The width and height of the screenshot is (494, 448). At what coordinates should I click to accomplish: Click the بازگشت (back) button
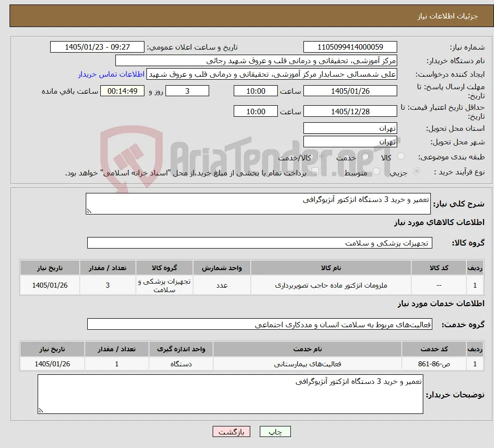pos(231,431)
